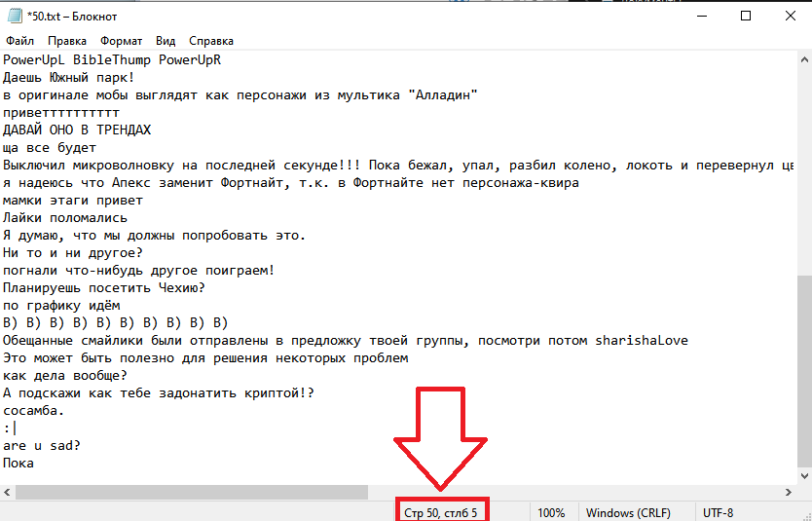Close the 50.txt Notepad window
This screenshot has height=521, width=812.
point(790,17)
